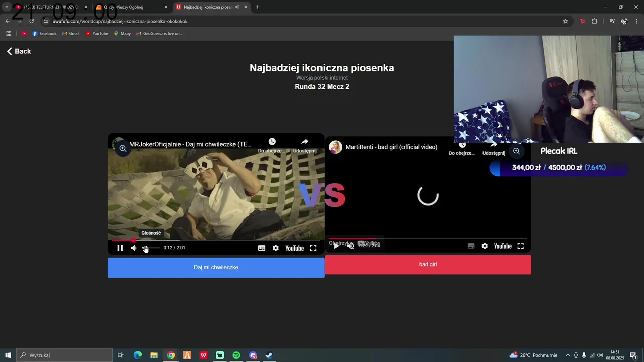
Task: Open the GeoGuessr is live on bookmark
Action: tap(159, 34)
